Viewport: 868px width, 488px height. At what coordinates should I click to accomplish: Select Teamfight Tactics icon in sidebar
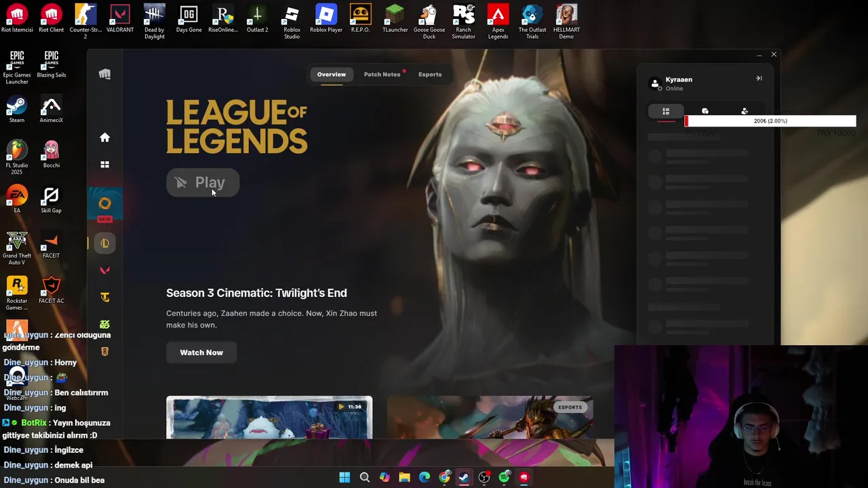pyautogui.click(x=104, y=298)
